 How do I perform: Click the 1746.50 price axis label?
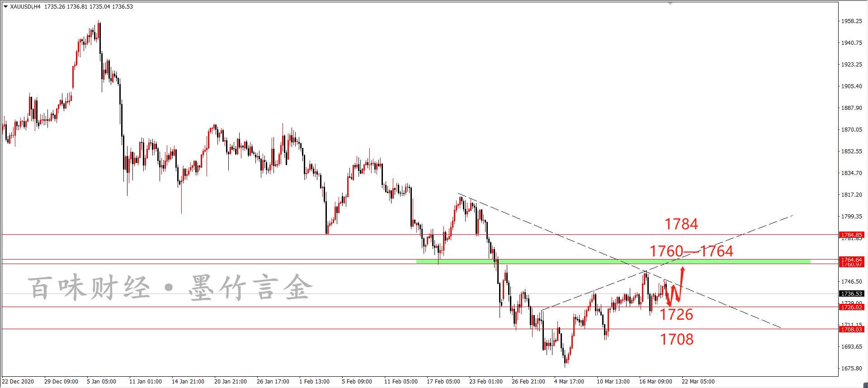(851, 282)
